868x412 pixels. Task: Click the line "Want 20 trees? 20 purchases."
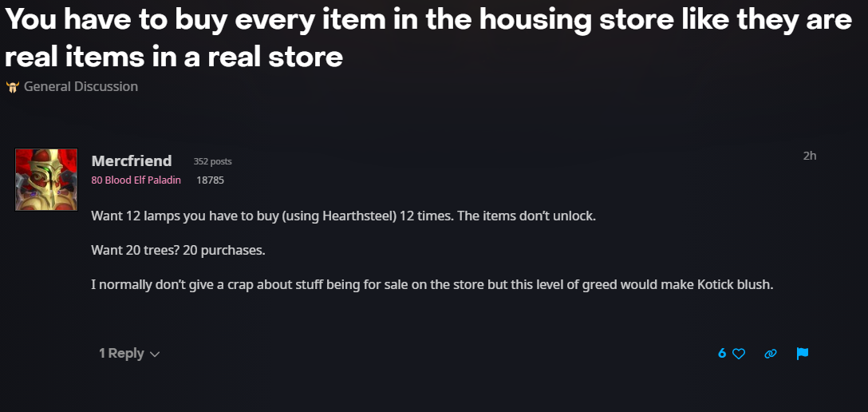tap(178, 251)
